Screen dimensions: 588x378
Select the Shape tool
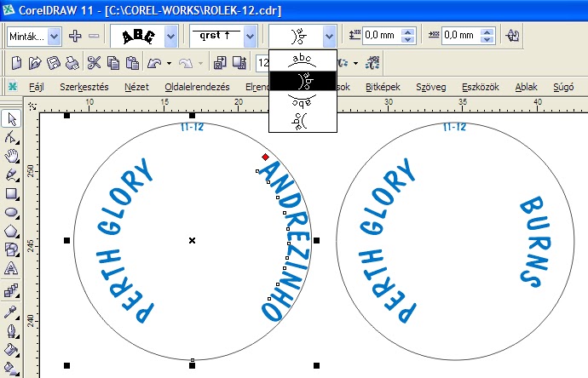11,137
